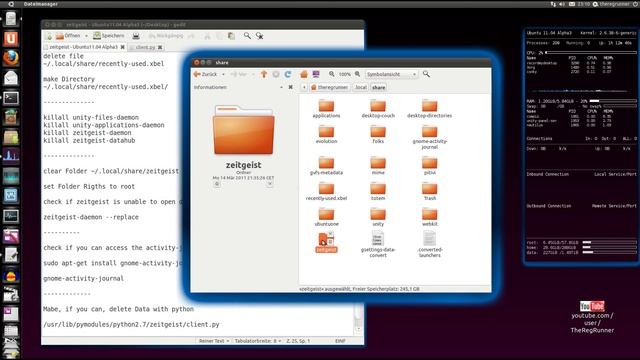Image resolution: width=640 pixels, height=360 pixels.
Task: Click the gedit vertical scrollbar
Action: 358,318
